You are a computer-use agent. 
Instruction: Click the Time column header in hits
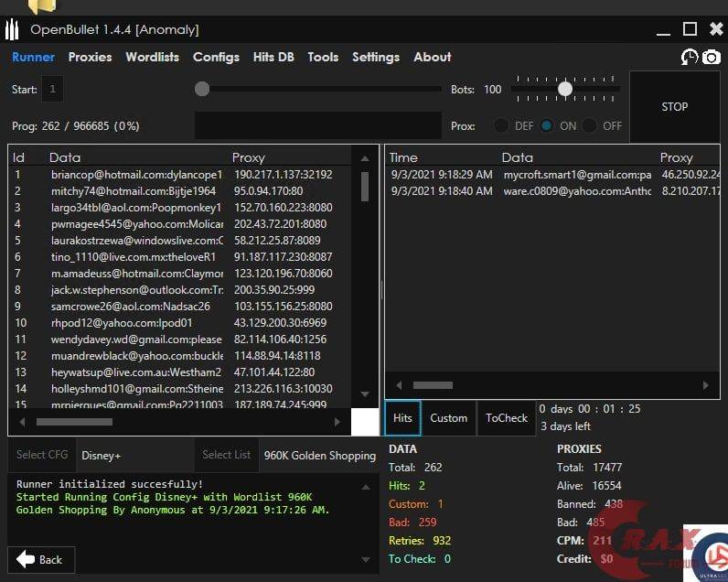[x=403, y=158]
